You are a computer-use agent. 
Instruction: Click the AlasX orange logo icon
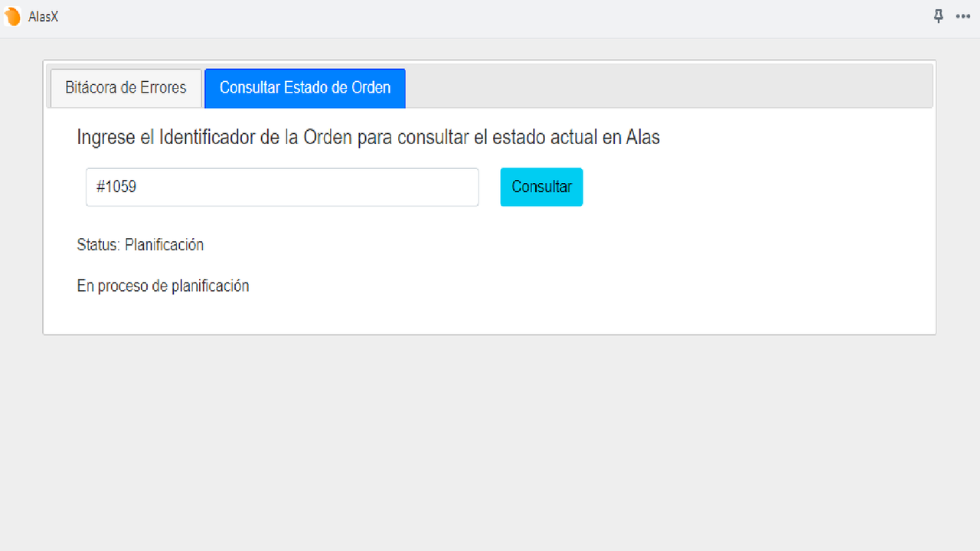point(12,17)
